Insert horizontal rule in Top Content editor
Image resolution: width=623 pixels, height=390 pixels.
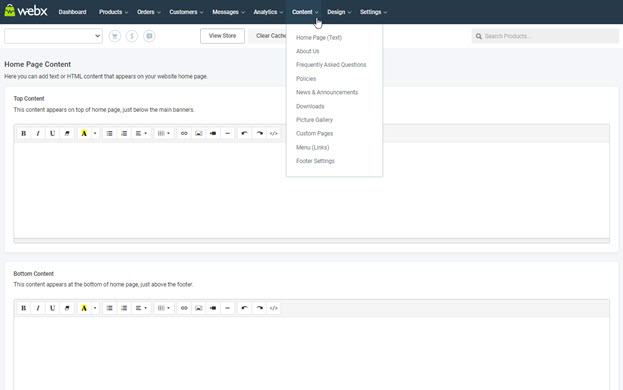point(227,133)
